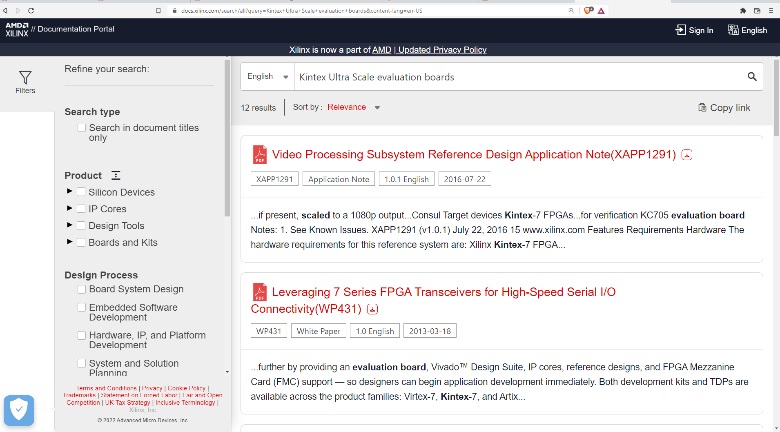
Task: Click the Copy link button
Action: [x=724, y=108]
